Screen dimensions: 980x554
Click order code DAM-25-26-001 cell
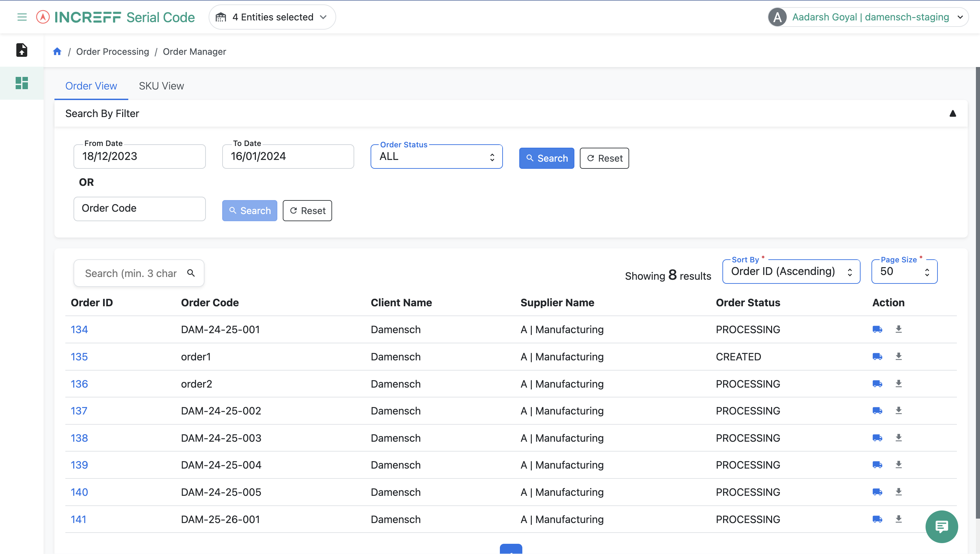click(220, 519)
